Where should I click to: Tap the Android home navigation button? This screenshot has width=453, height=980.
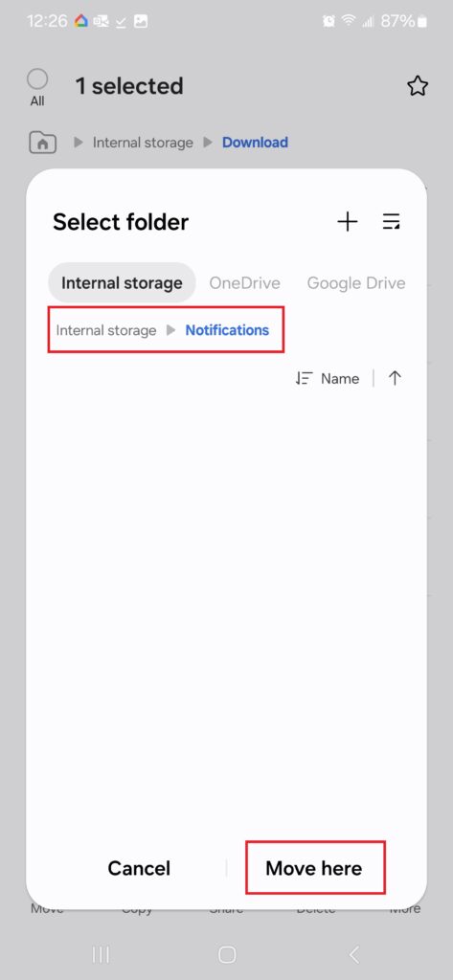click(x=226, y=954)
